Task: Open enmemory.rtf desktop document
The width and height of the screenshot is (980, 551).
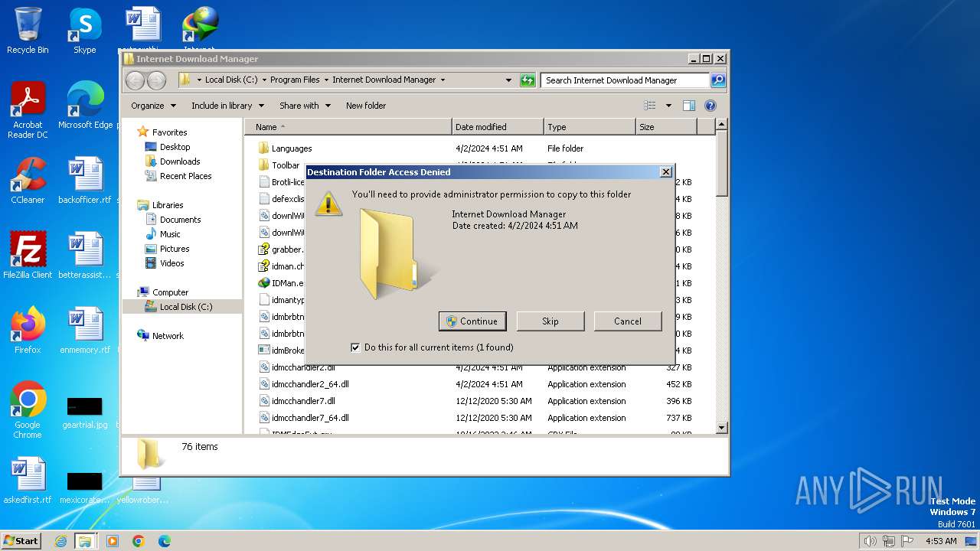Action: (x=85, y=331)
